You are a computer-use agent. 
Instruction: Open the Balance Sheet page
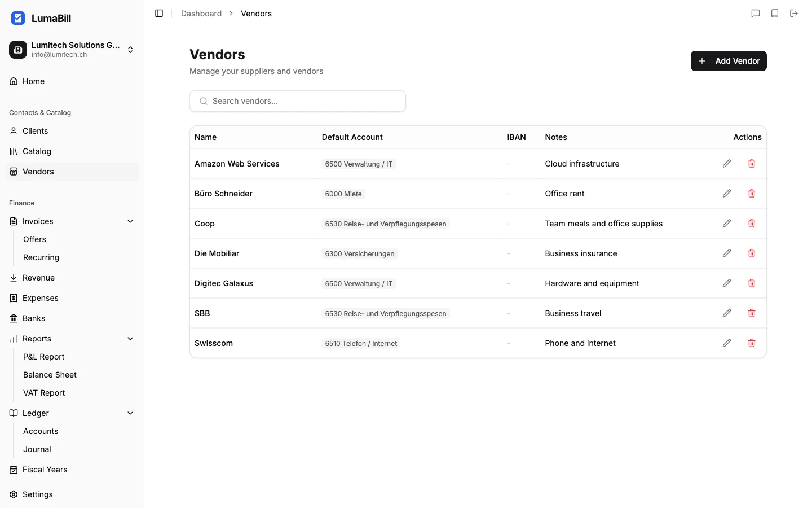click(x=50, y=375)
